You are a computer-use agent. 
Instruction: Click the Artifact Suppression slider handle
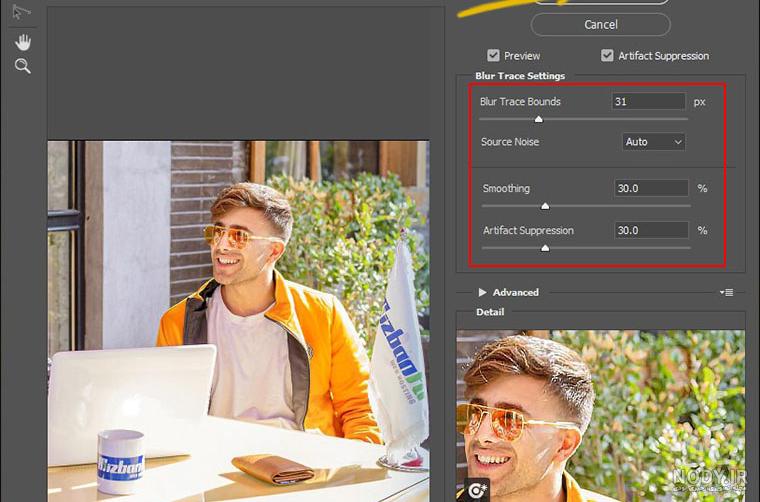point(545,248)
